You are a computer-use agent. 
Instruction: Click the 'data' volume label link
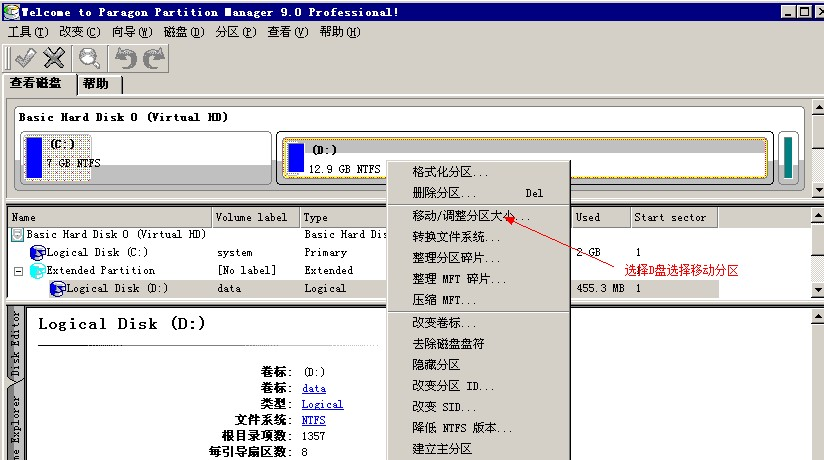point(313,388)
